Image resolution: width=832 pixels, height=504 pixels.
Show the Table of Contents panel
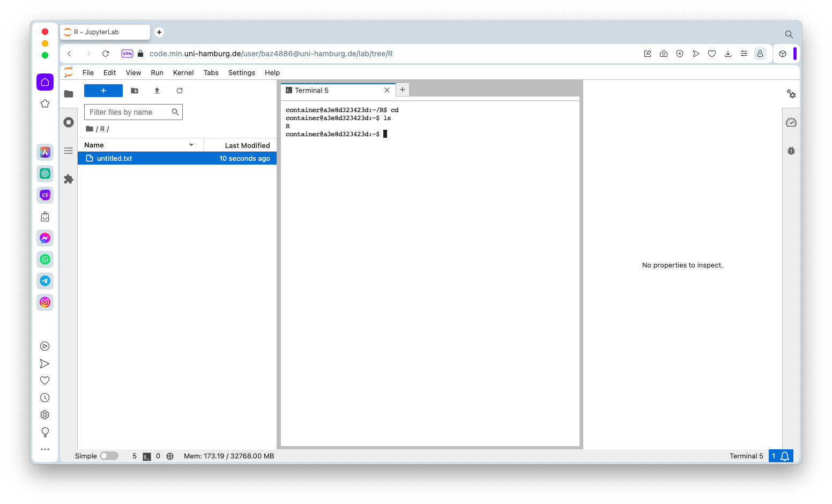pos(69,151)
